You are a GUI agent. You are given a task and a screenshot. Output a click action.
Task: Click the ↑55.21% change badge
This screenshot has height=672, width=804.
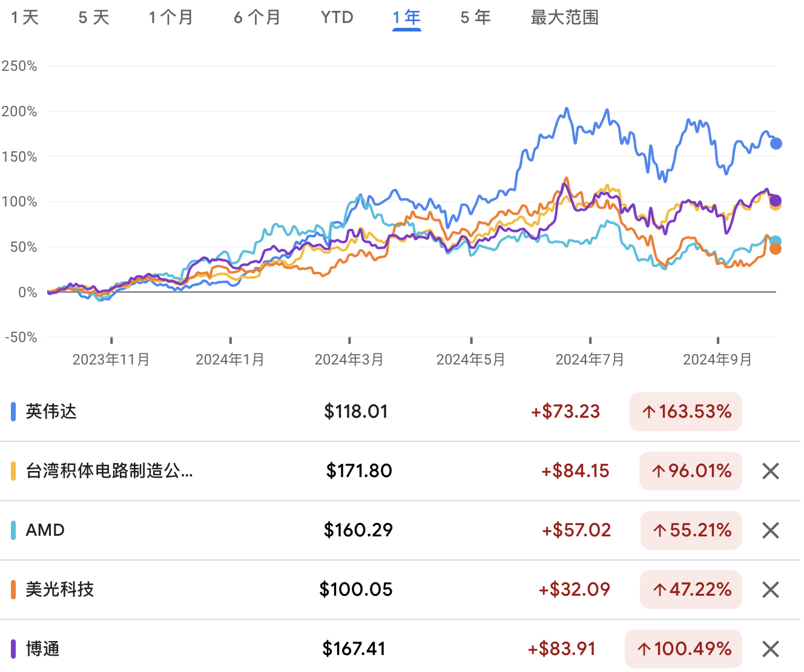point(691,530)
